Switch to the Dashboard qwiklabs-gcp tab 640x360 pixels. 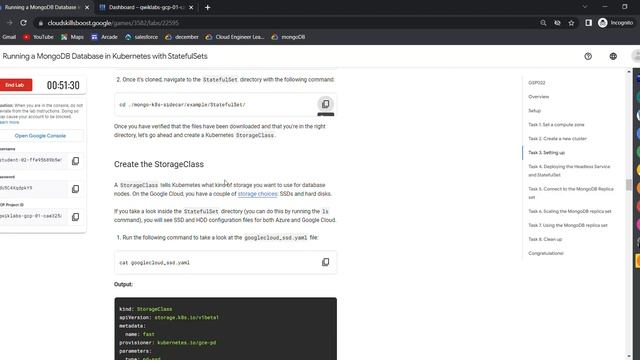[x=147, y=7]
